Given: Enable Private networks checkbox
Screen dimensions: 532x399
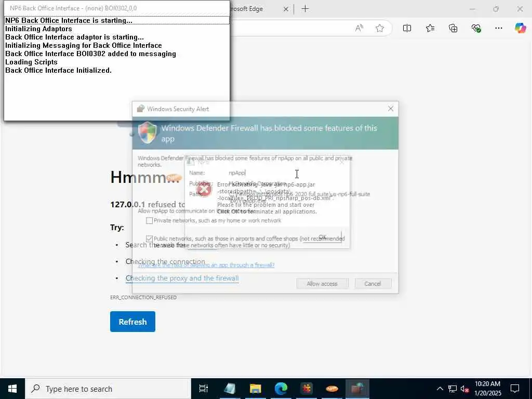Looking at the screenshot, I should tap(149, 220).
